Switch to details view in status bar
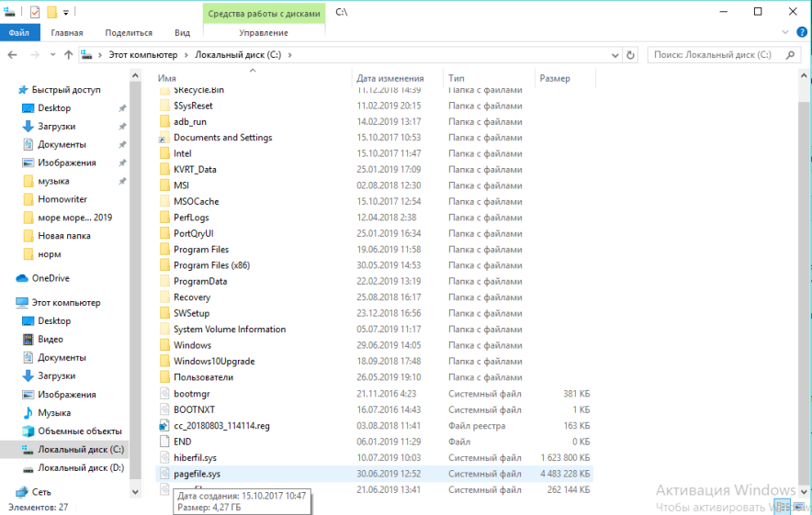Screen dimensions: 812x515 coord(782,506)
